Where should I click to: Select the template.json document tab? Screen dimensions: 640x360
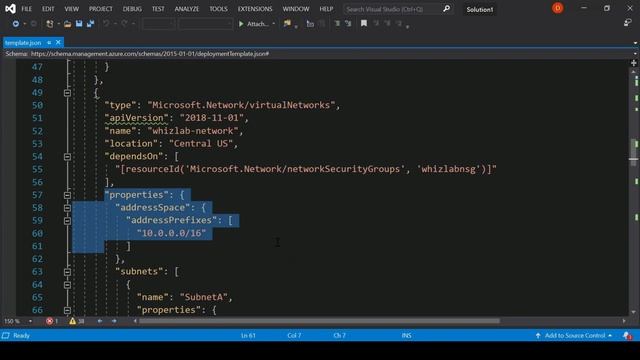tap(23, 42)
